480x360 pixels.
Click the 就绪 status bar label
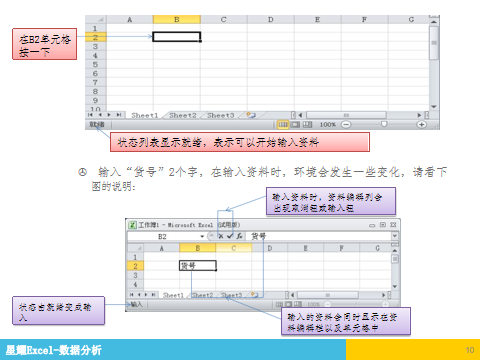tap(97, 124)
